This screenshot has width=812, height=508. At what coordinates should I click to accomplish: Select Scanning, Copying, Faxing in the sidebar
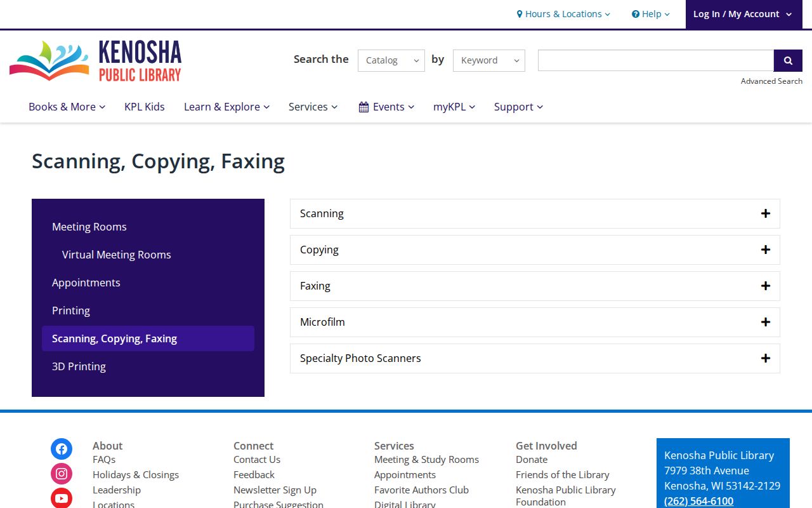[x=148, y=338]
